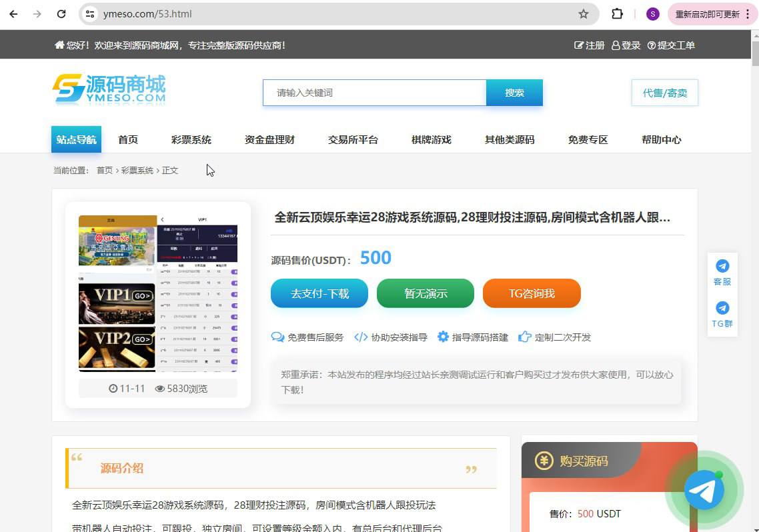Click the 售价: 500 USDT text
The image size is (759, 532).
point(585,513)
